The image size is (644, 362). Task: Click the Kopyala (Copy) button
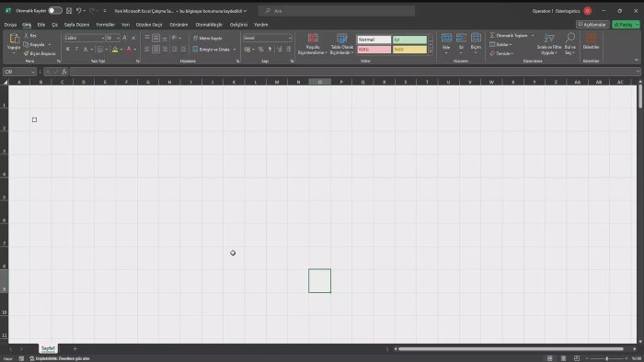34,44
